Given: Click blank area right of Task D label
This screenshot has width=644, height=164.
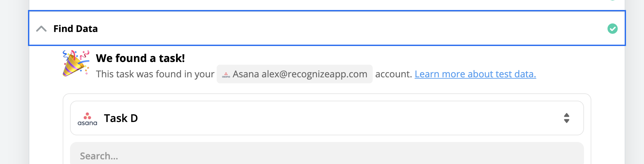Looking at the screenshot, I should [x=333, y=118].
